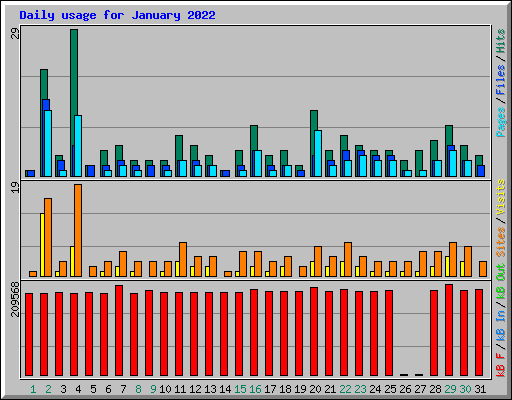Click the "209568" kB axis maximum label
Viewport: 512px width, 400px height.
click(15, 299)
